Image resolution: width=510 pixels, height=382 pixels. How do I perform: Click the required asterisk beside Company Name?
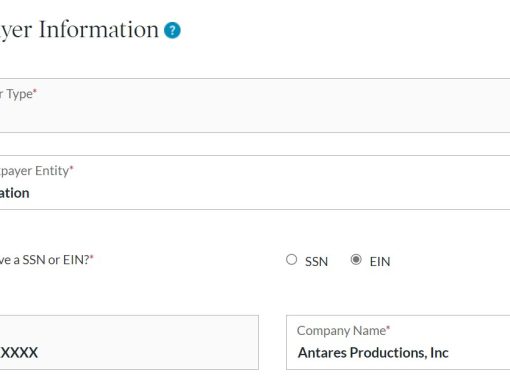point(388,327)
